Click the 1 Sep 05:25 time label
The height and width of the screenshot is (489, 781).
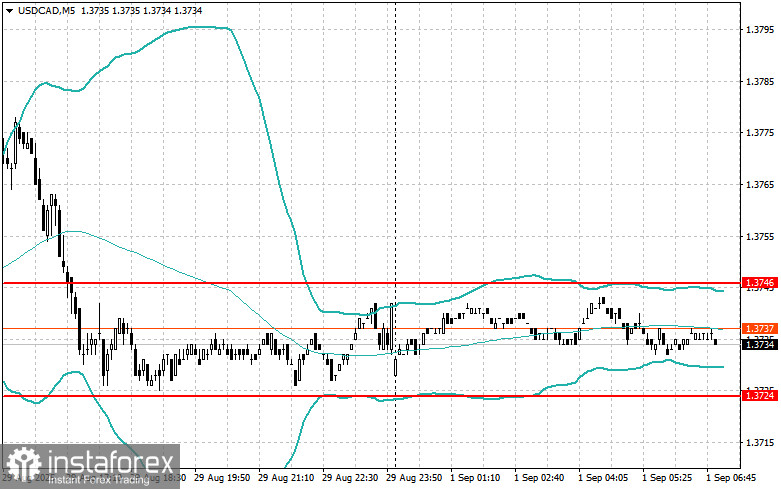(x=667, y=478)
